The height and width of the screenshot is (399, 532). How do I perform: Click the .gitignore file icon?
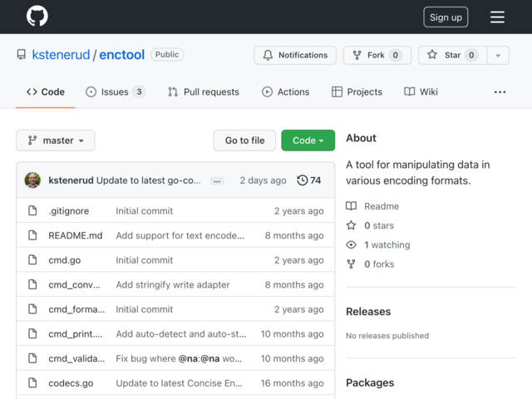pos(32,210)
